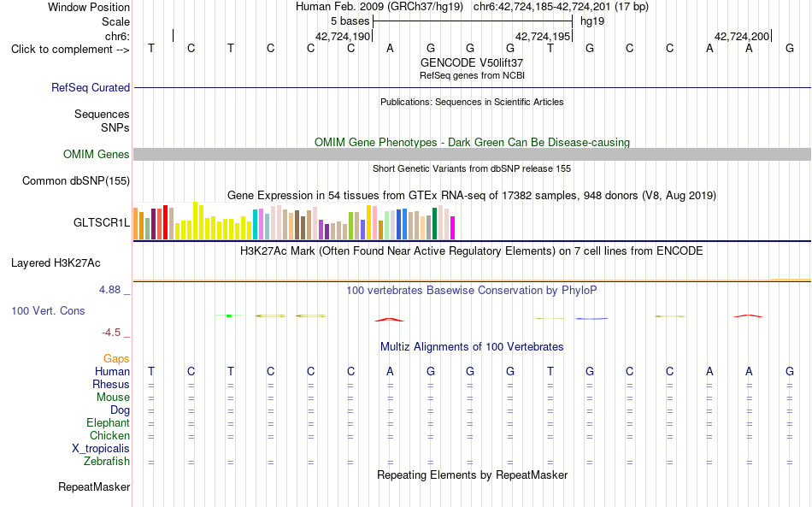Click the 'GENCODE V50lift37' track title

[472, 62]
